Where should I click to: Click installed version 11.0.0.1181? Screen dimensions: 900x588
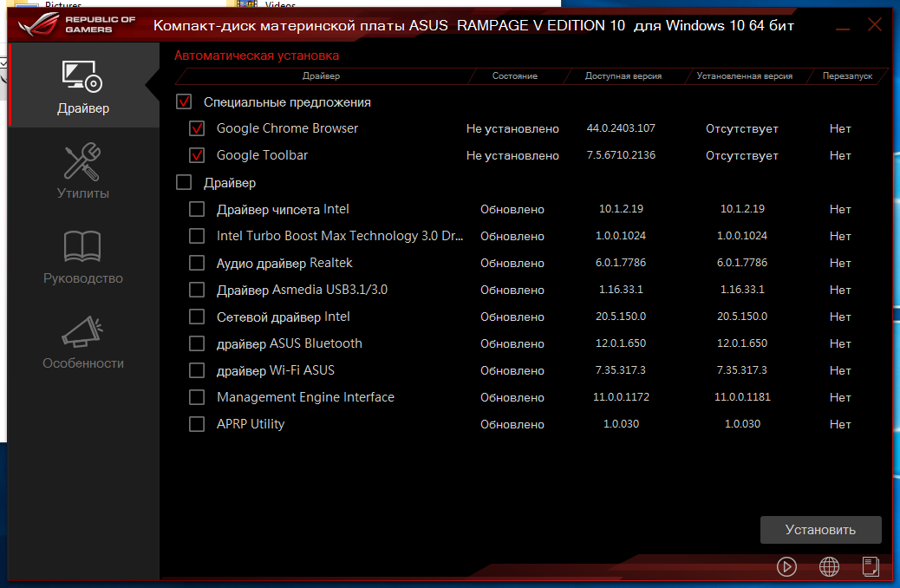[x=742, y=397]
